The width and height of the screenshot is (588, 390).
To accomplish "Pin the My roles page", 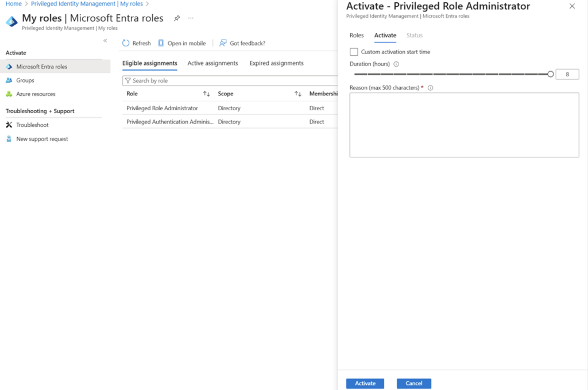I will click(x=177, y=18).
